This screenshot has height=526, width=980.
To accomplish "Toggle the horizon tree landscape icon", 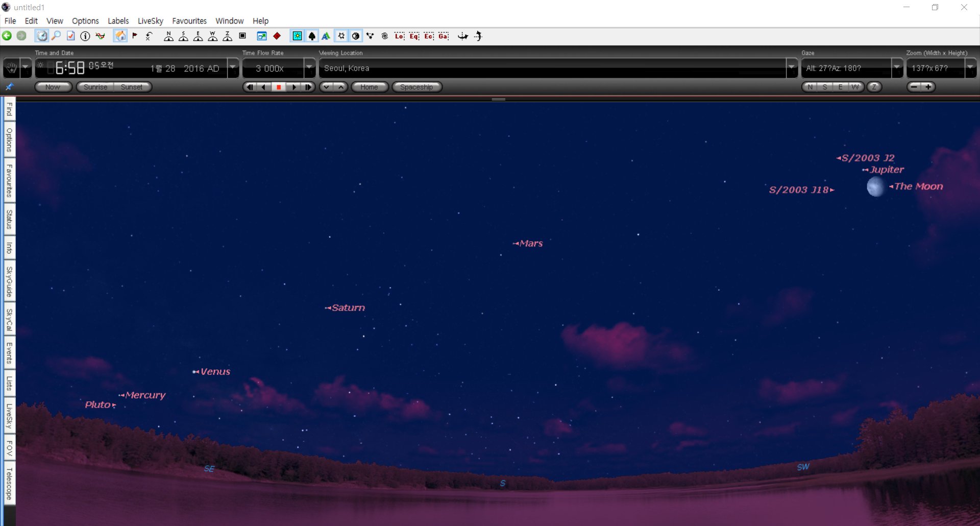I will click(x=312, y=36).
